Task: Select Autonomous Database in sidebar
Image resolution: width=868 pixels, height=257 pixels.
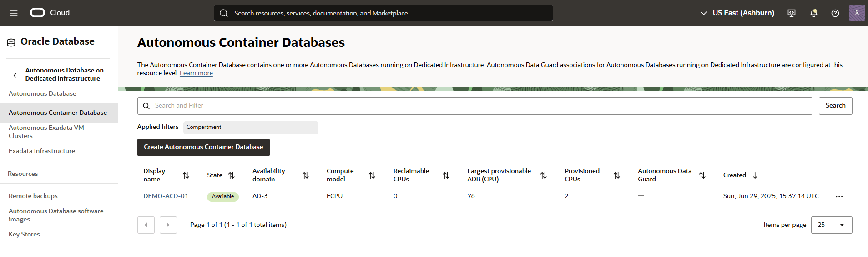Action: pos(42,93)
